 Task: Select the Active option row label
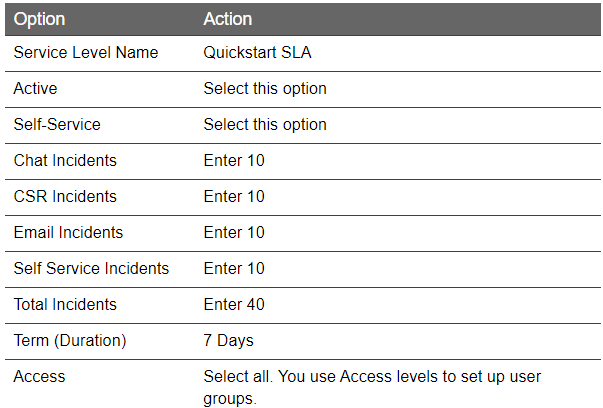[x=35, y=88]
